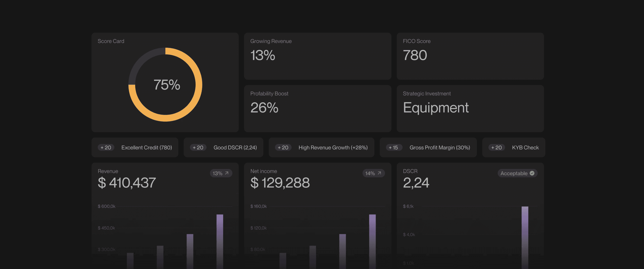Click the +20 badge beside High Revenue Growth
Viewport: 644px width, 269px height.
tap(283, 147)
